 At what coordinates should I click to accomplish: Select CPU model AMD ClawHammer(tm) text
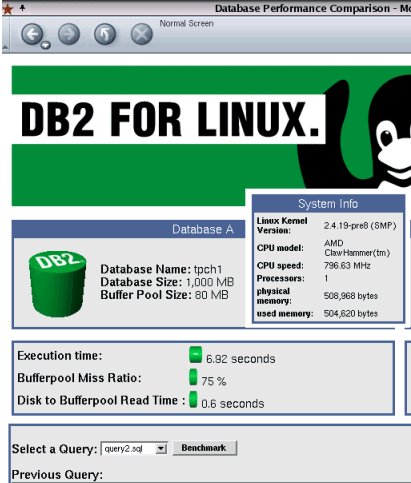357,248
